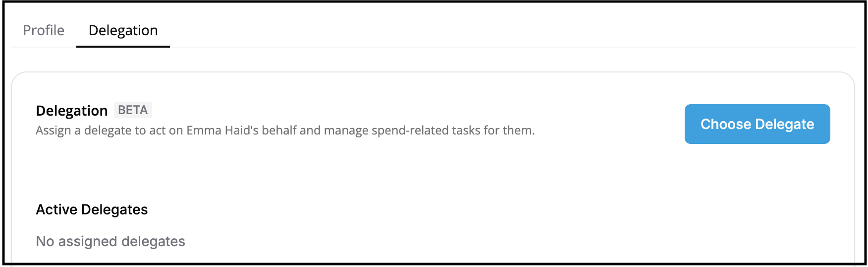
Task: Click the gray BETA label beside Delegation
Action: [133, 110]
